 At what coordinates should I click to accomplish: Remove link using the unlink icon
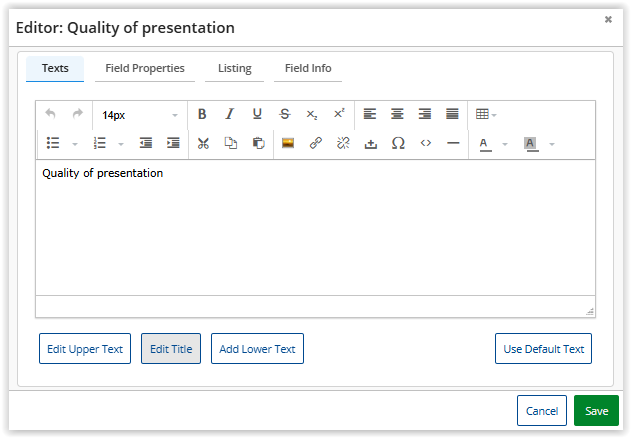click(343, 144)
